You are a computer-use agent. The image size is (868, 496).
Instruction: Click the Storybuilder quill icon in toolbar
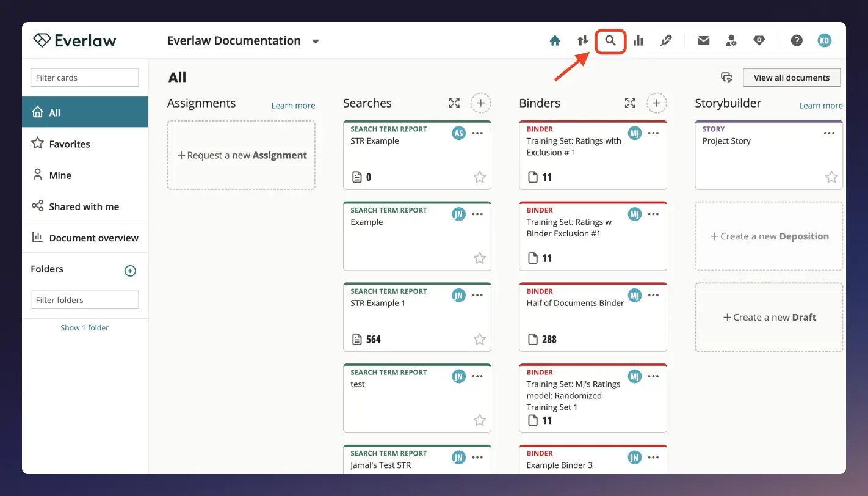pyautogui.click(x=666, y=40)
